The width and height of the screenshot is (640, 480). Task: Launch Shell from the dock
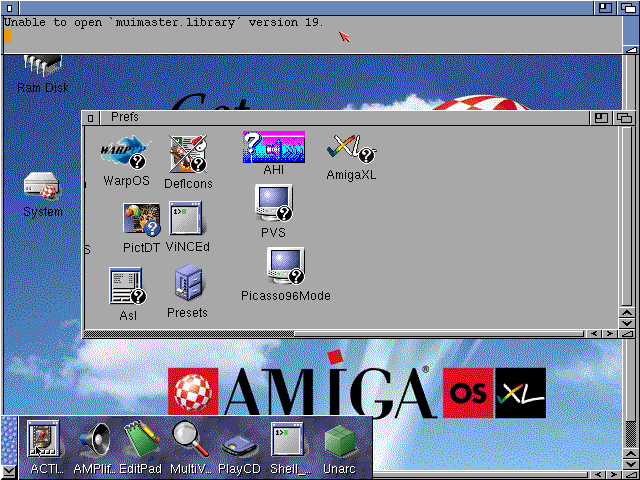coord(287,439)
